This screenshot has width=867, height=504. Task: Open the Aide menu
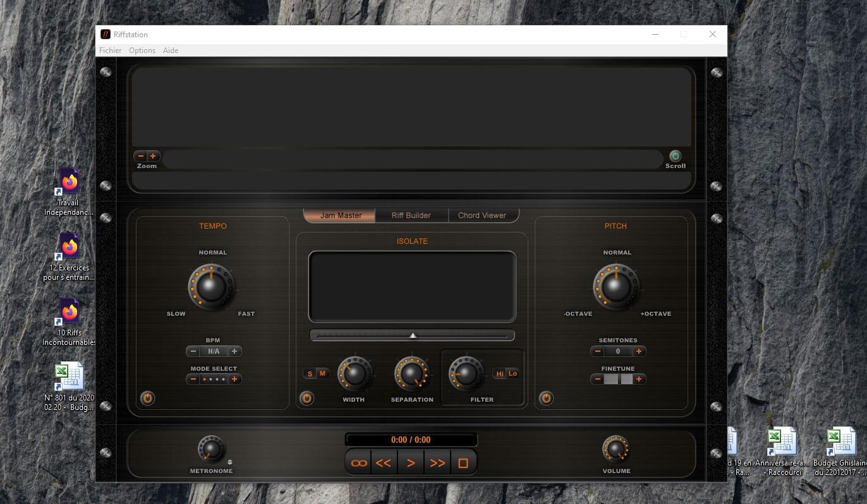pos(171,51)
